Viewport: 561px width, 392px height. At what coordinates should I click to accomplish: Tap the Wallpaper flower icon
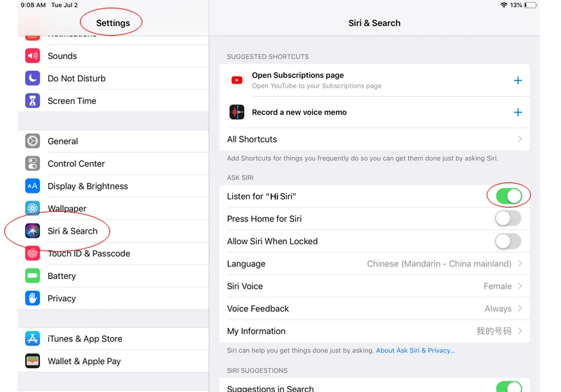32,208
